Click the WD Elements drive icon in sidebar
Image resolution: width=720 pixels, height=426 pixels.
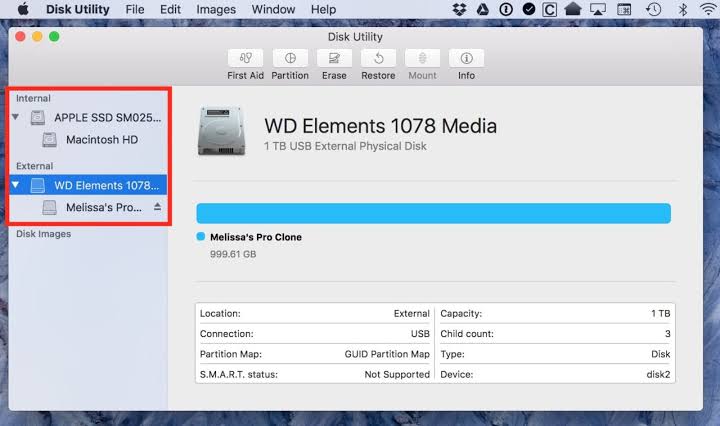(x=38, y=185)
